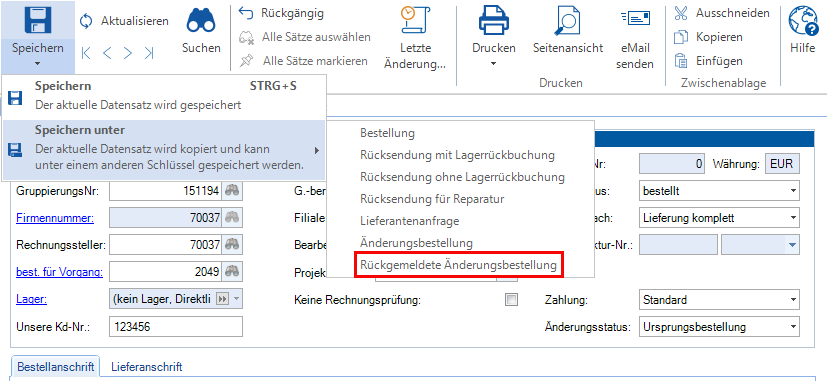Open best. für Vorgang link

[x=60, y=272]
